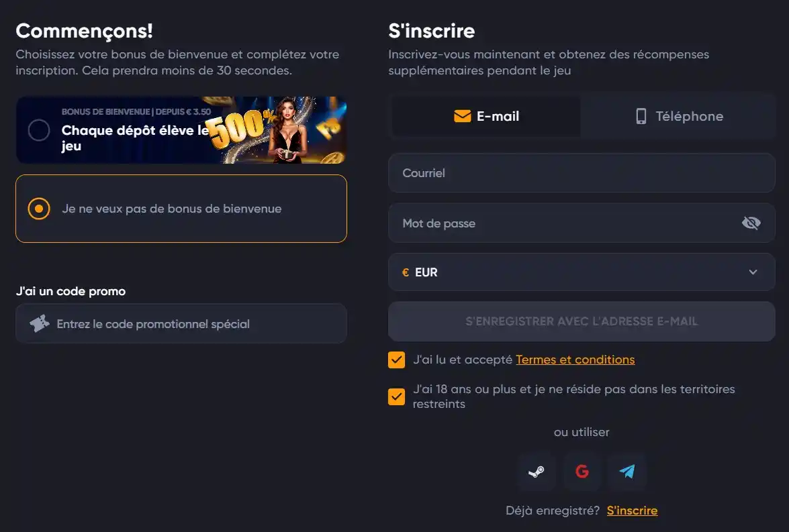Viewport: 789px width, 532px height.
Task: Show password with the eye icon
Action: (751, 223)
